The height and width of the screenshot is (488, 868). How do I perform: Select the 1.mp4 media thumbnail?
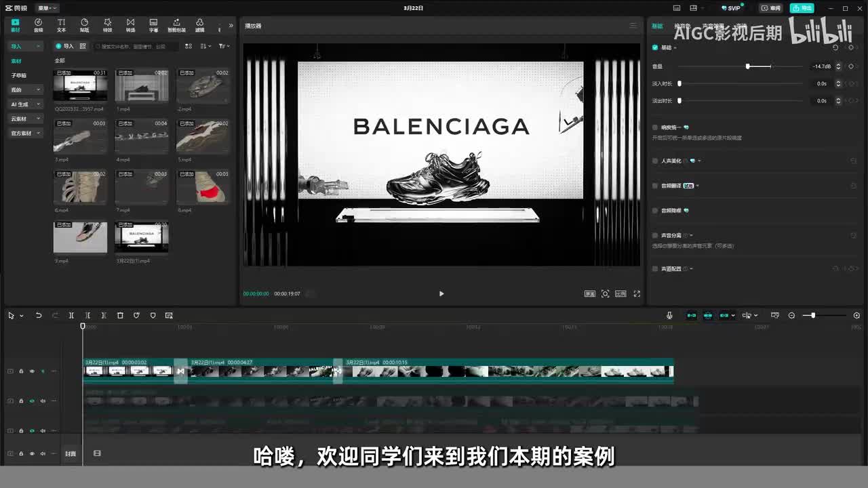[x=141, y=85]
